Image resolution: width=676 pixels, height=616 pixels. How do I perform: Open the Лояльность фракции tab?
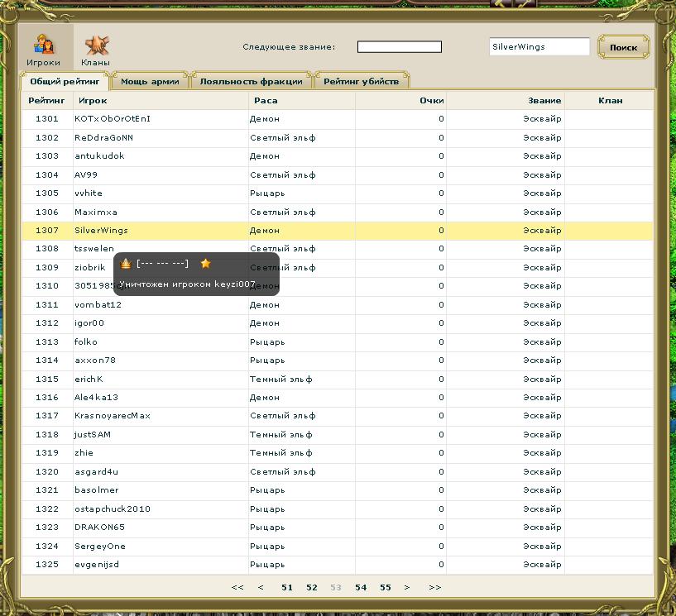(x=252, y=81)
